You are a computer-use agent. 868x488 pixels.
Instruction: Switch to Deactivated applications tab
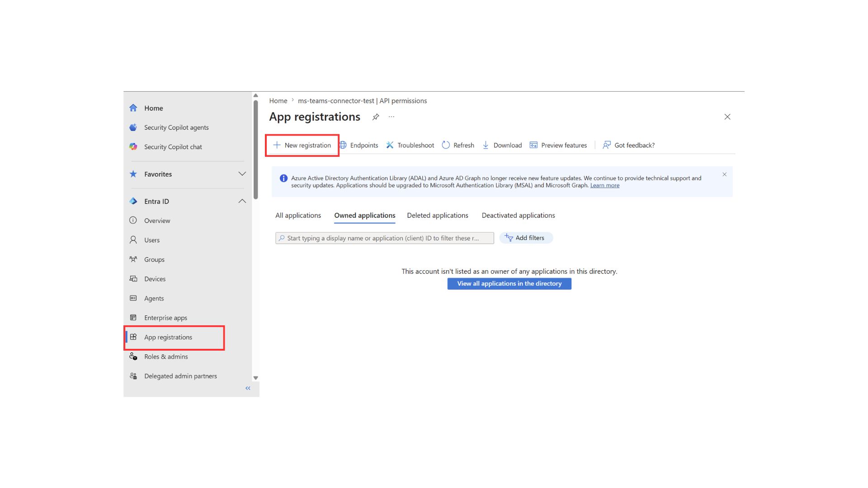(518, 216)
